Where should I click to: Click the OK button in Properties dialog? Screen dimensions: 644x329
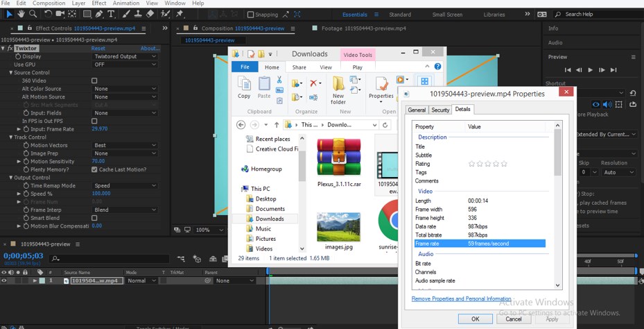(x=475, y=319)
